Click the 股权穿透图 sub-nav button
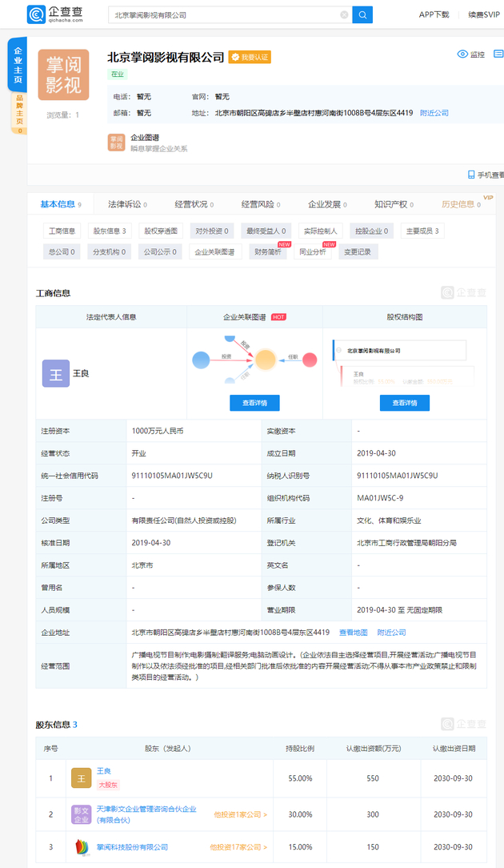 click(x=161, y=231)
